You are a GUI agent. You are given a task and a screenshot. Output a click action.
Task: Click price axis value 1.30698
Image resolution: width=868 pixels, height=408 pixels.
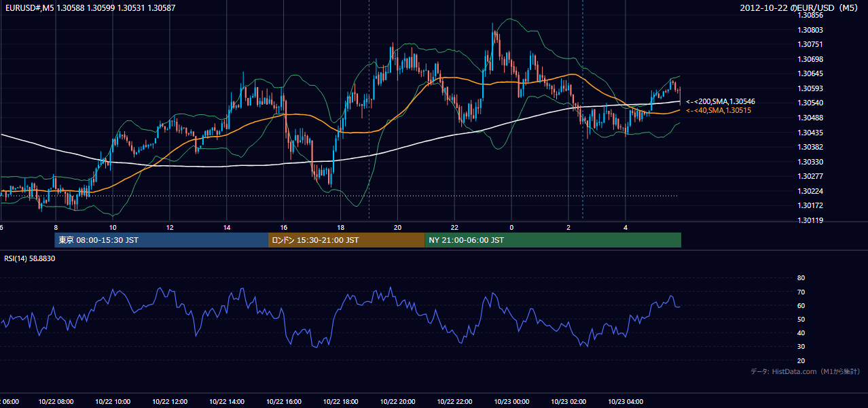tap(811, 59)
